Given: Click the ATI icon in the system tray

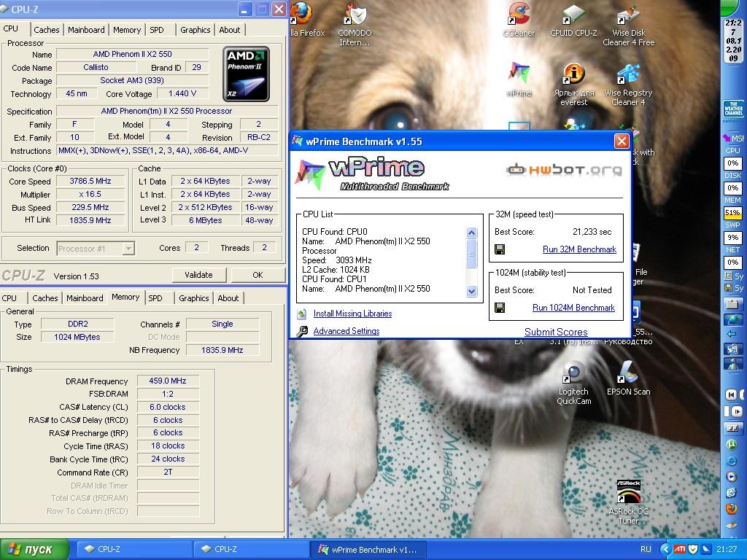Looking at the screenshot, I should point(679,549).
